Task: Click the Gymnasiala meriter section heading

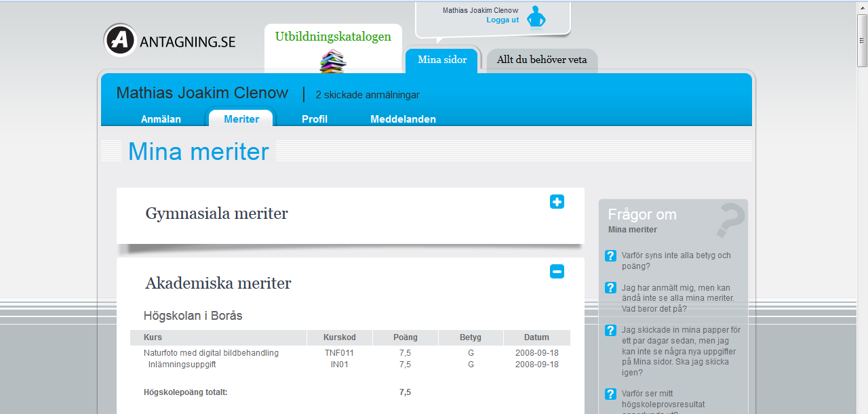Action: 216,214
